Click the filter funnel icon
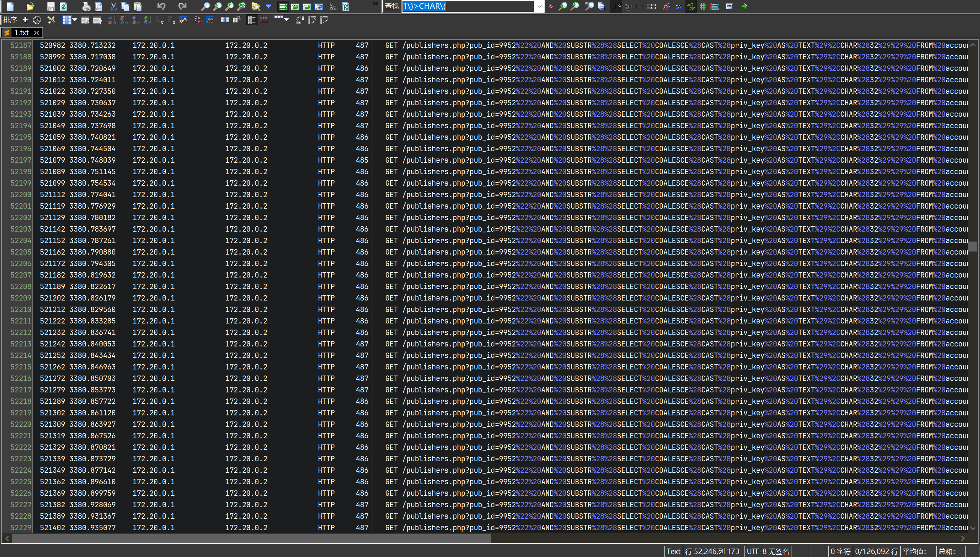 (268, 7)
